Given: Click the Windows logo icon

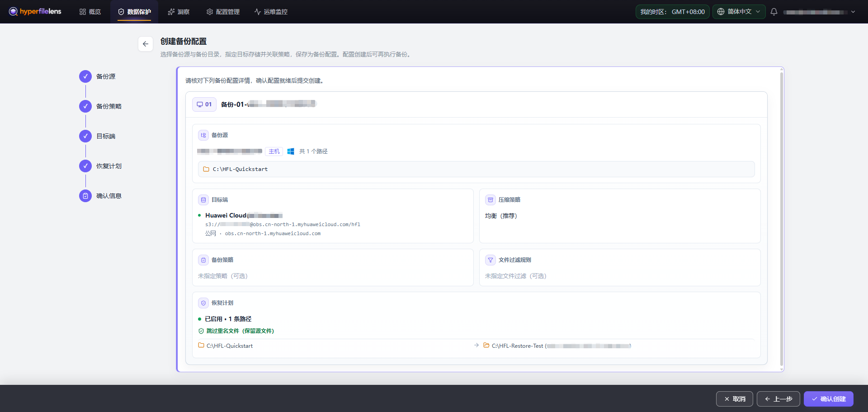Looking at the screenshot, I should [x=291, y=152].
